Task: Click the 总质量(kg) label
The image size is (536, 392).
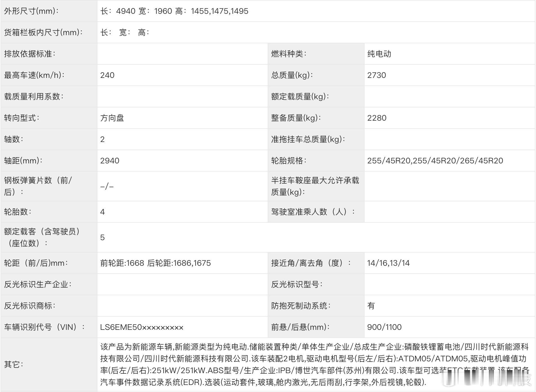Action: (292, 75)
